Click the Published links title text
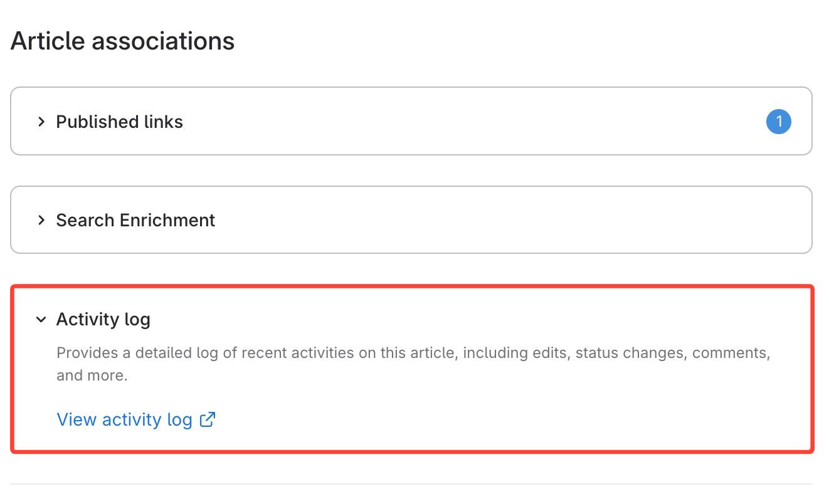The width and height of the screenshot is (829, 504). coord(119,122)
